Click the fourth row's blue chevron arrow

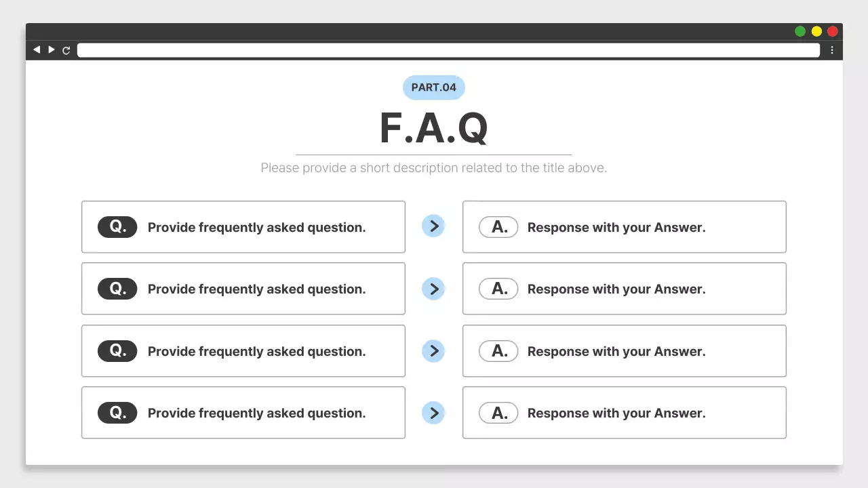click(x=433, y=413)
